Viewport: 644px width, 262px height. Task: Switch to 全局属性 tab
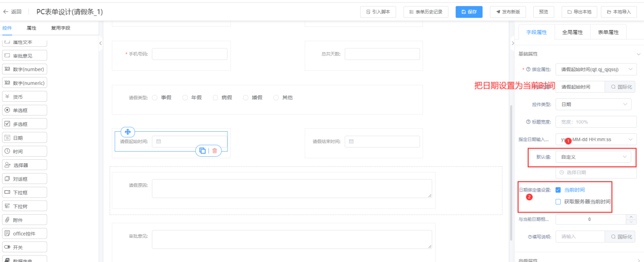[x=572, y=32]
